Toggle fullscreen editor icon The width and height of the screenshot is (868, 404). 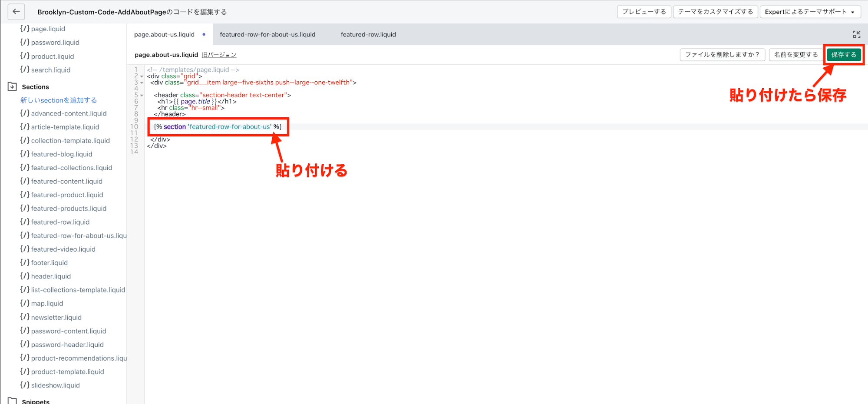click(x=856, y=34)
